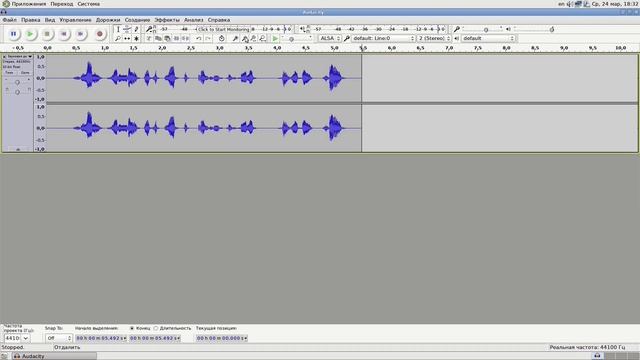Viewport: 640px width, 360px height.
Task: Open the Справка menu
Action: (219, 20)
